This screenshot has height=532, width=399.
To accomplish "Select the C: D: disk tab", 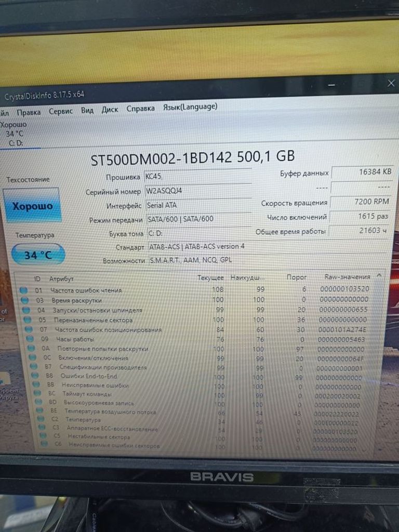I will [x=16, y=143].
